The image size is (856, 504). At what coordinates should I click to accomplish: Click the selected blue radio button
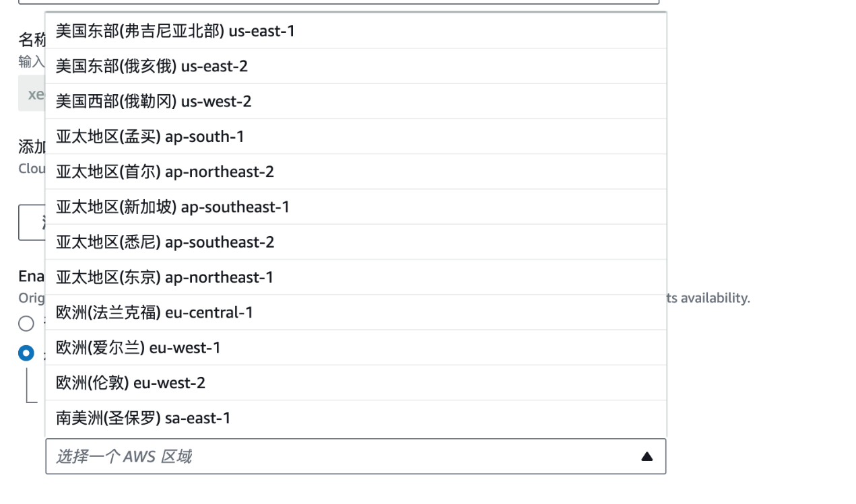click(26, 353)
